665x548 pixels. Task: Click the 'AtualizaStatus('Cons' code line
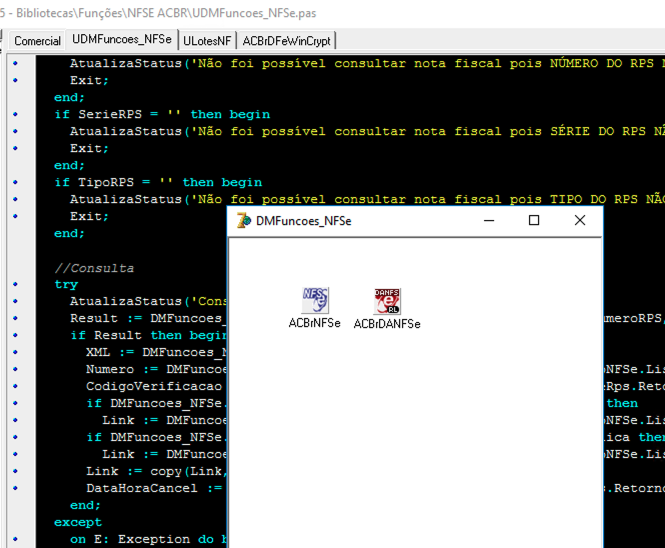[x=148, y=301]
